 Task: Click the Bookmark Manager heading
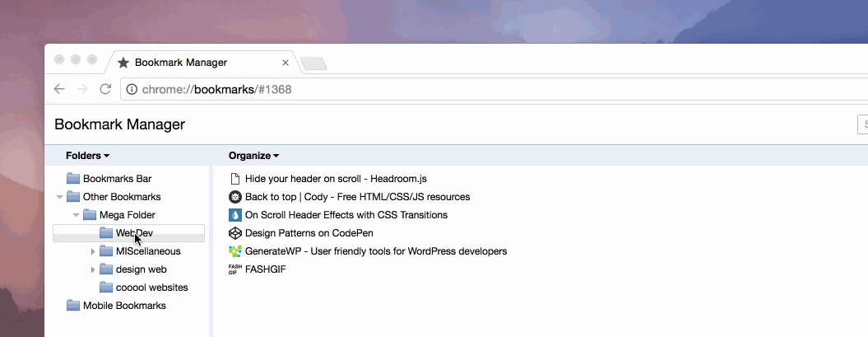(119, 124)
